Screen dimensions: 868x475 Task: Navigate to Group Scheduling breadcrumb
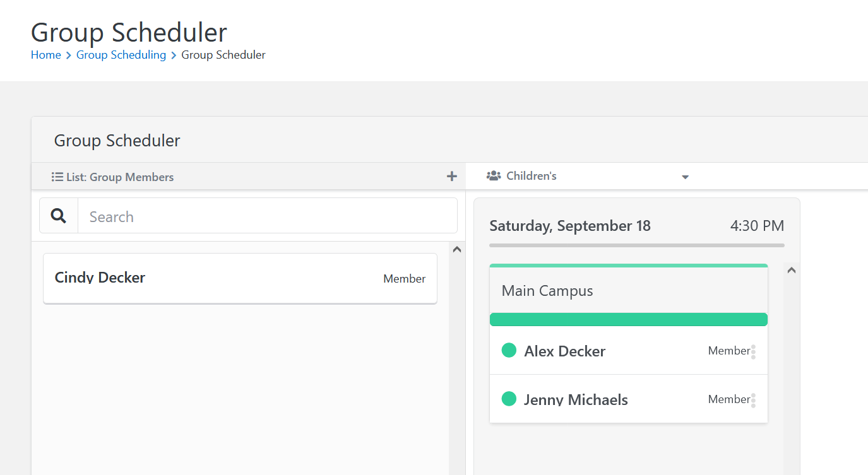121,55
